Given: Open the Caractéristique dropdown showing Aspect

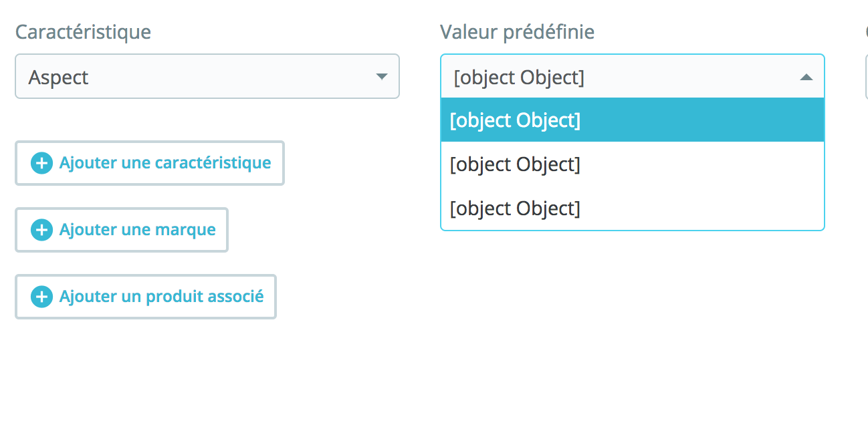Looking at the screenshot, I should 207,77.
